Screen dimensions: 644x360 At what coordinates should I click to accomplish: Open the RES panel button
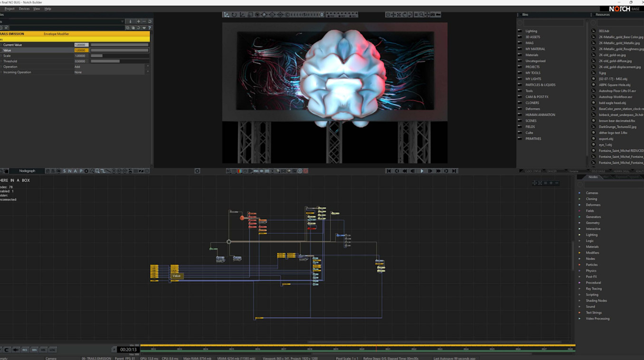[25, 350]
